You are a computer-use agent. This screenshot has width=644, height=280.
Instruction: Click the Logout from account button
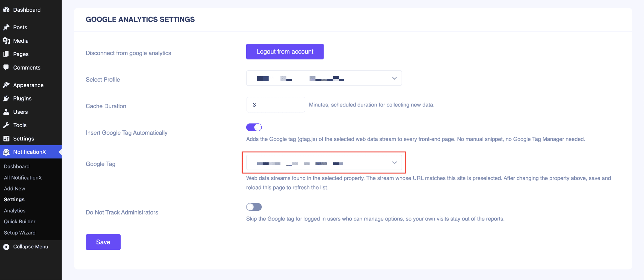285,52
